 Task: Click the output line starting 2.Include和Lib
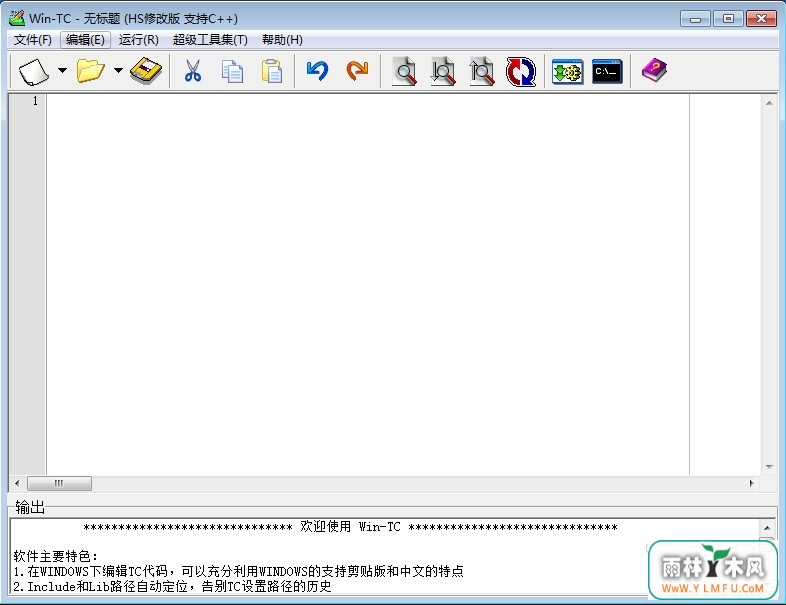click(x=172, y=586)
